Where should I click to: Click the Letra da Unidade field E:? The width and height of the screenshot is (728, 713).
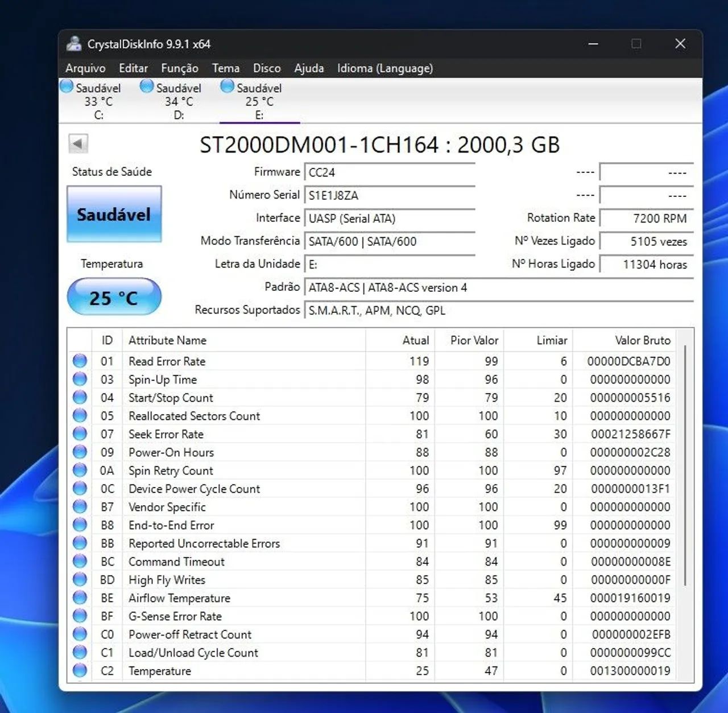coord(390,265)
